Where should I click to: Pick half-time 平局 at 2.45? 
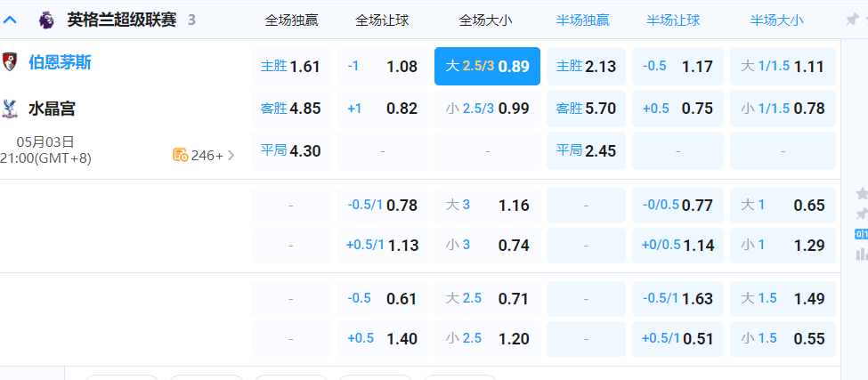point(586,150)
